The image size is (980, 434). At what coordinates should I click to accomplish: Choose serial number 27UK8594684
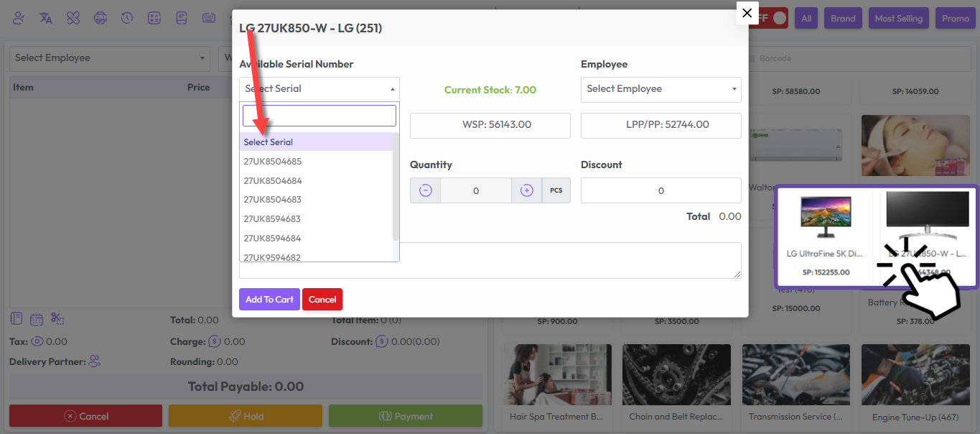coord(316,238)
